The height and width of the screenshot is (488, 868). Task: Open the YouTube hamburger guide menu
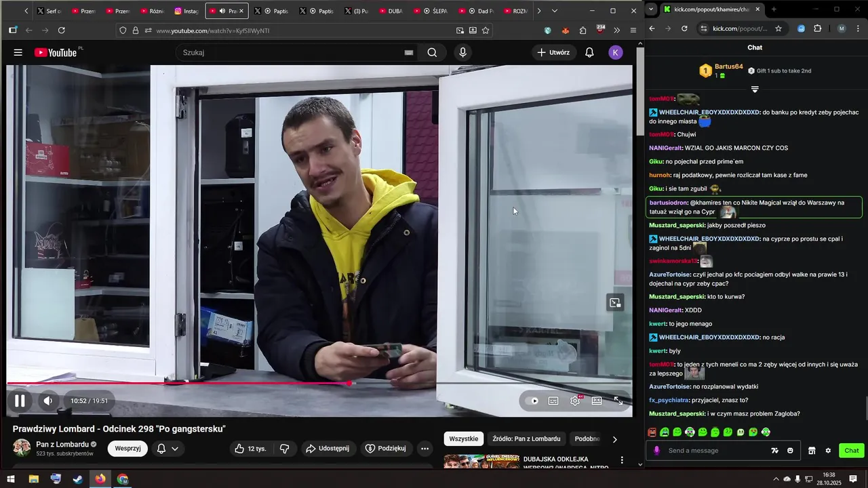(18, 52)
